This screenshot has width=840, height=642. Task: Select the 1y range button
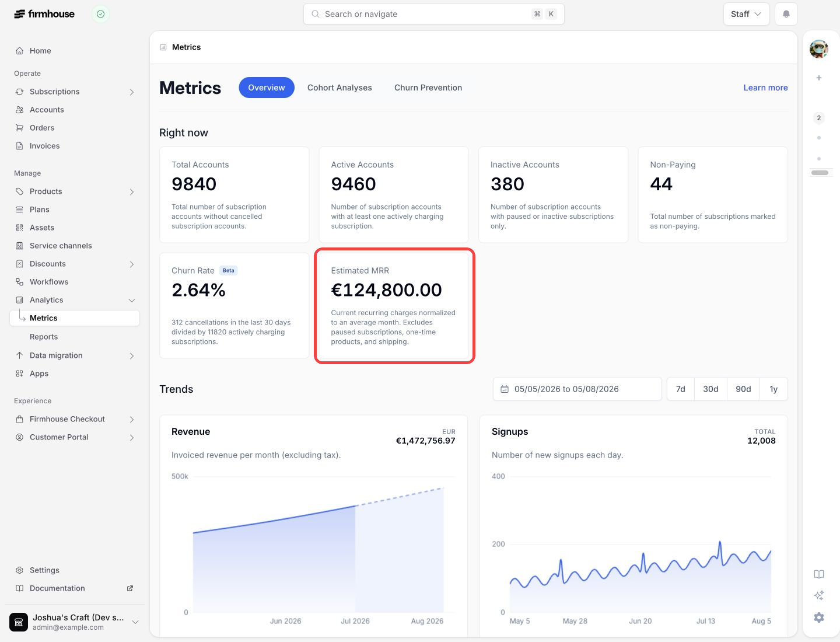(773, 389)
